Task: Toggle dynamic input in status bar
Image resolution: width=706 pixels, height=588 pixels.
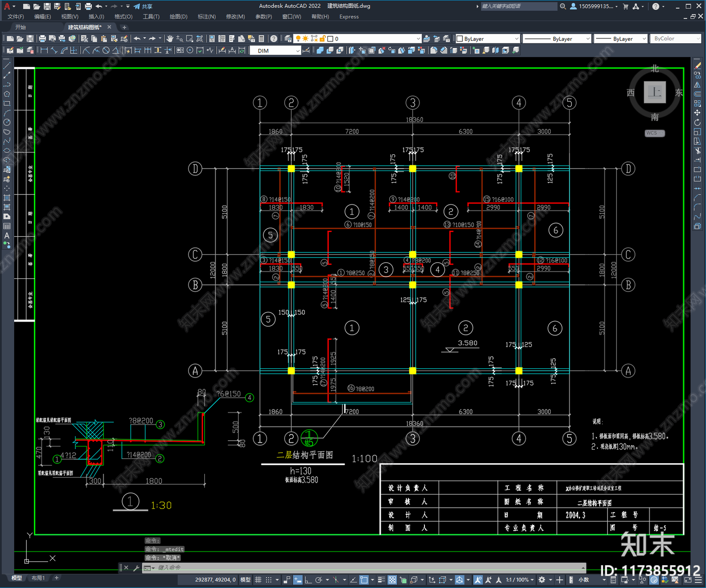Action: tap(298, 580)
